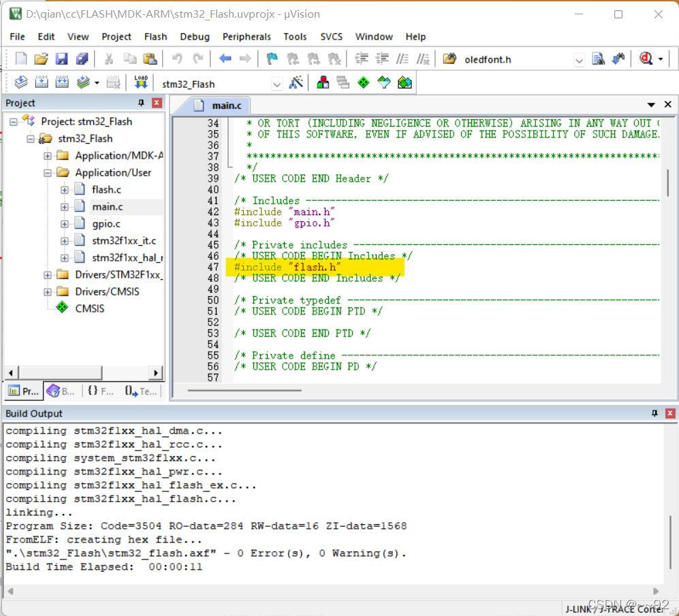Click the Paste clipboard icon
679x616 pixels.
coord(150,59)
